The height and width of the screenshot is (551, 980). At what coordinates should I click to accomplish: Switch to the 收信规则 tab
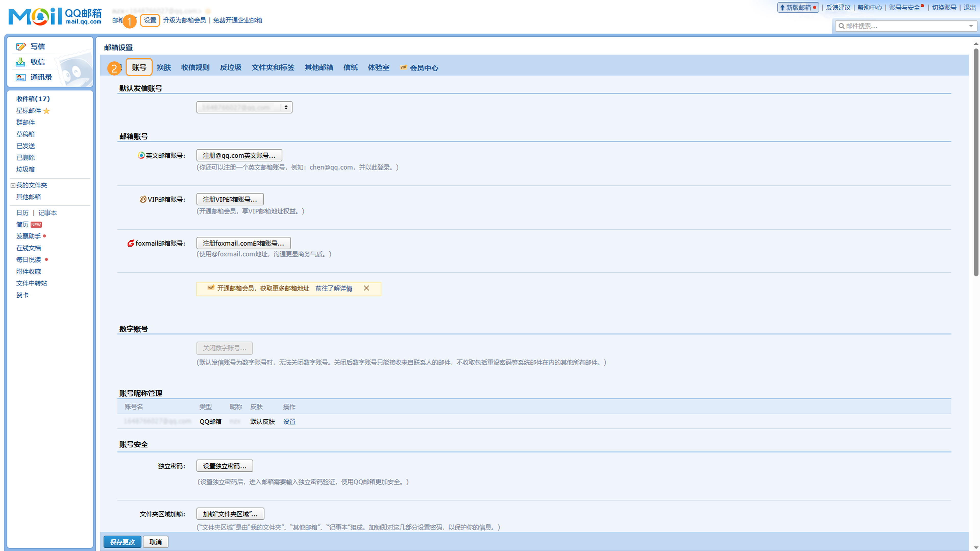point(195,67)
